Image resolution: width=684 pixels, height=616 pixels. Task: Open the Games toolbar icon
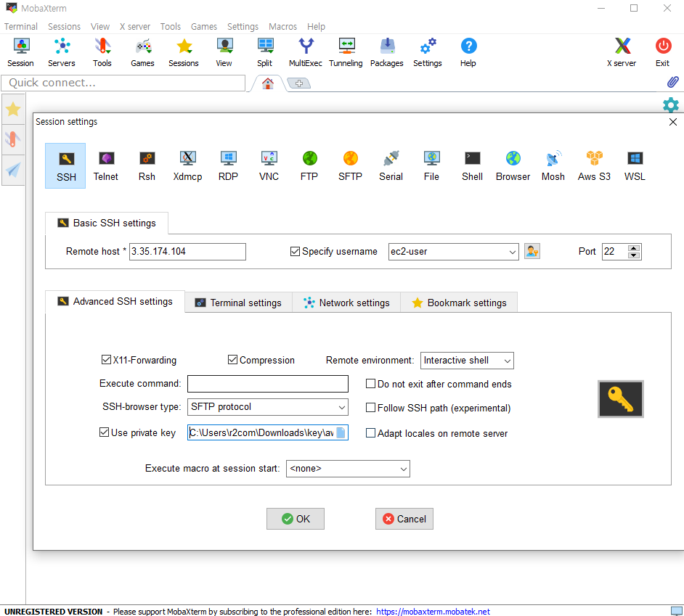coord(142,52)
